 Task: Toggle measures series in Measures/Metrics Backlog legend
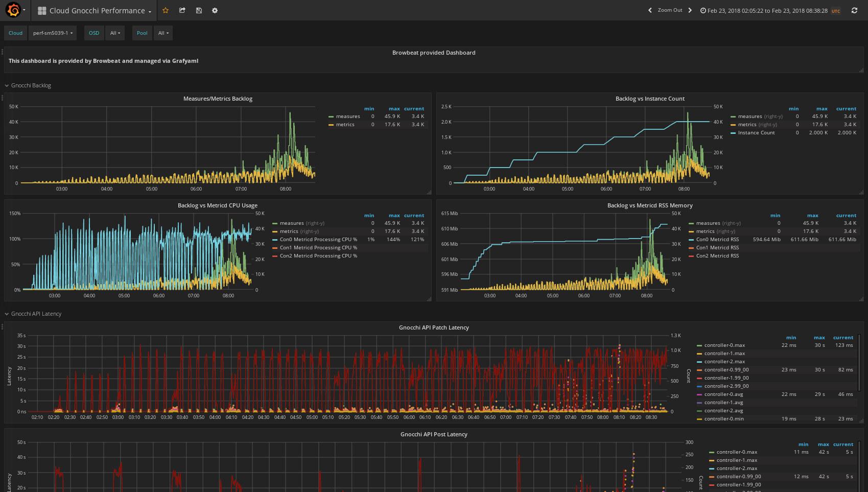pos(348,116)
